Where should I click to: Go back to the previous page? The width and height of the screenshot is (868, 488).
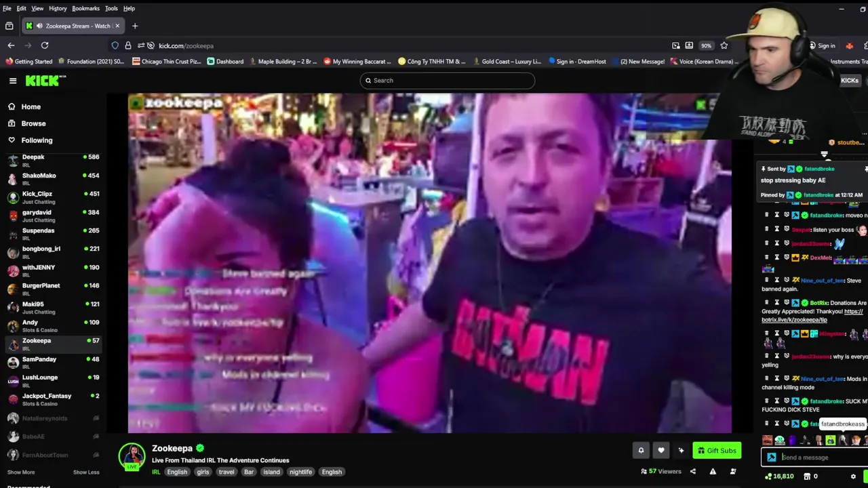(x=11, y=45)
